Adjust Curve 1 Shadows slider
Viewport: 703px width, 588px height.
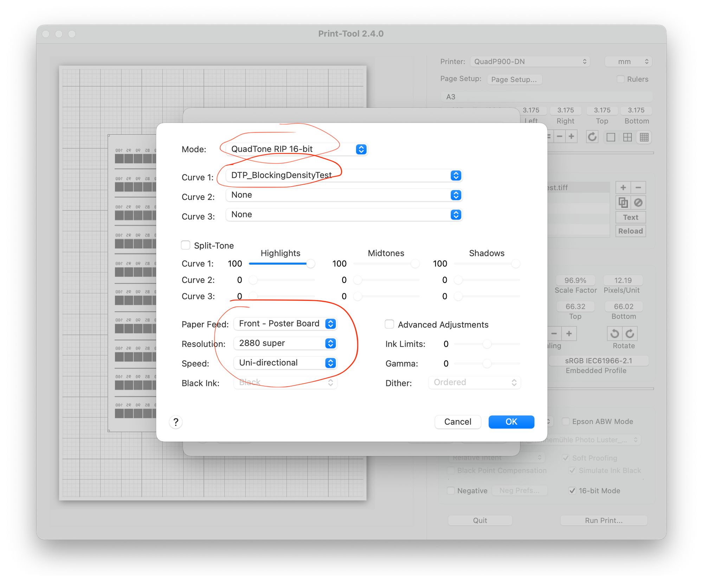[x=487, y=264]
